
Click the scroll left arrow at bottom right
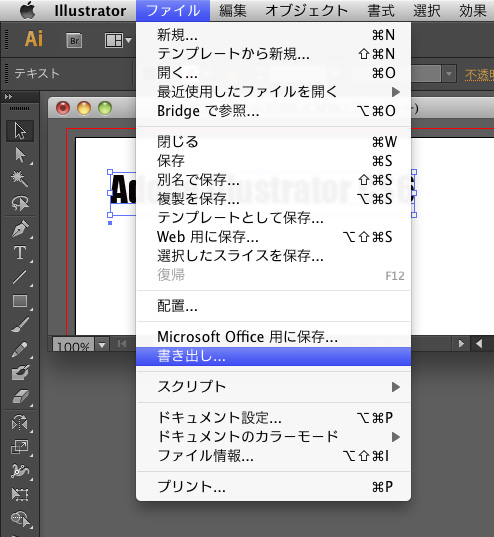479,344
